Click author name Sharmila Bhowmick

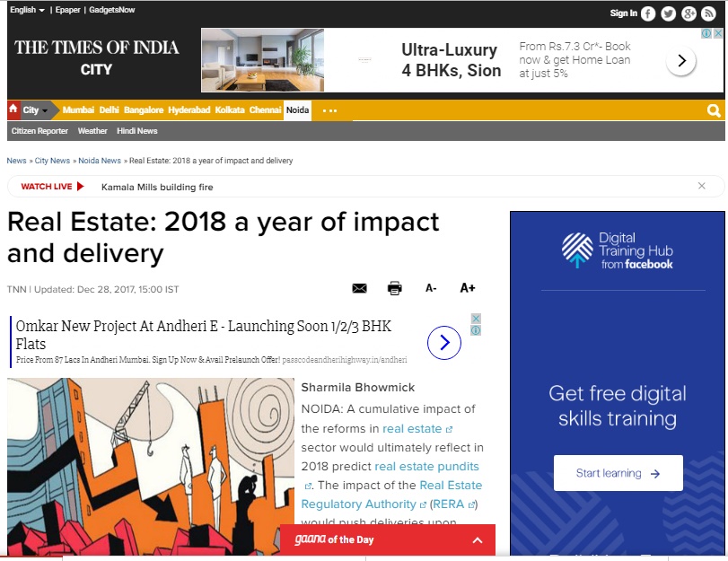[x=357, y=387]
